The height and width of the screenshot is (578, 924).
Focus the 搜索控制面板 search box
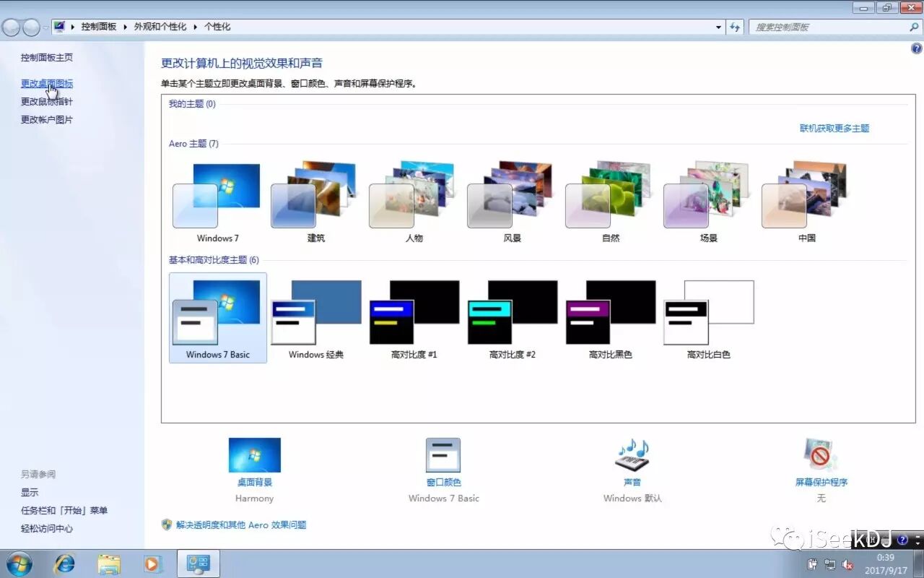[828, 27]
